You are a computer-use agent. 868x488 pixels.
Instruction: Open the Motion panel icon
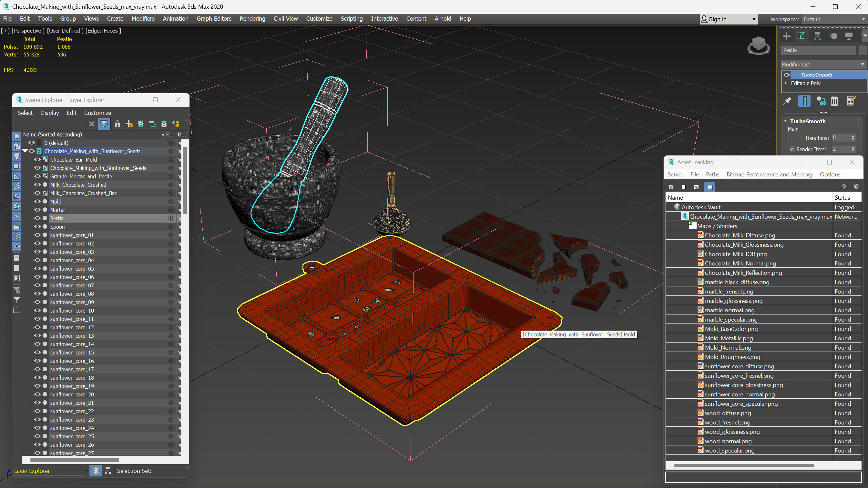[833, 36]
